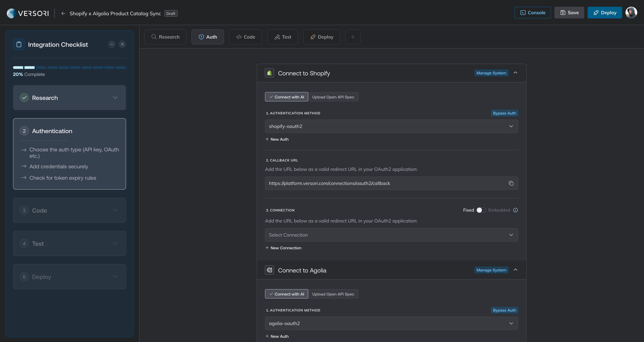
Task: Click the Authentication checklist card
Action: (69, 154)
